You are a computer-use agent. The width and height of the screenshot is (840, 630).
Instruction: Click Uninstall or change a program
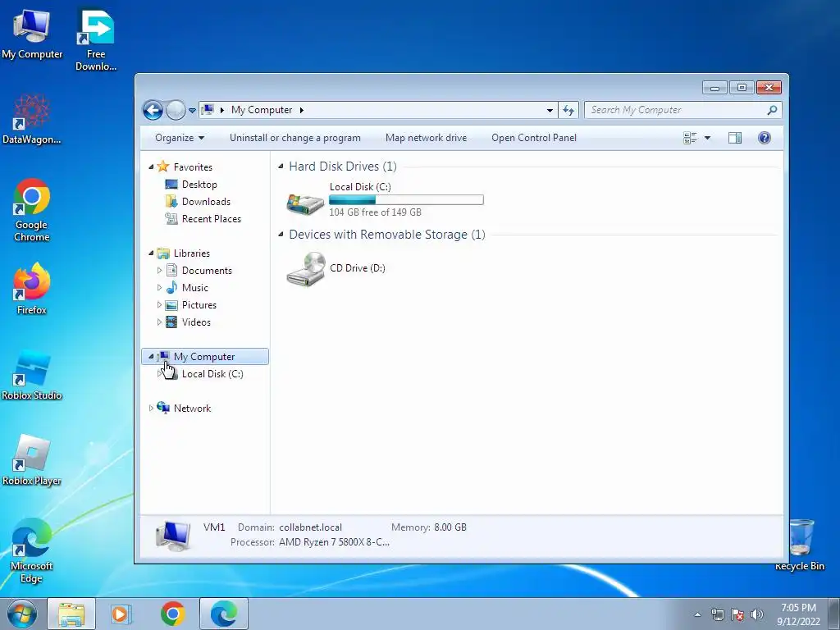click(295, 138)
